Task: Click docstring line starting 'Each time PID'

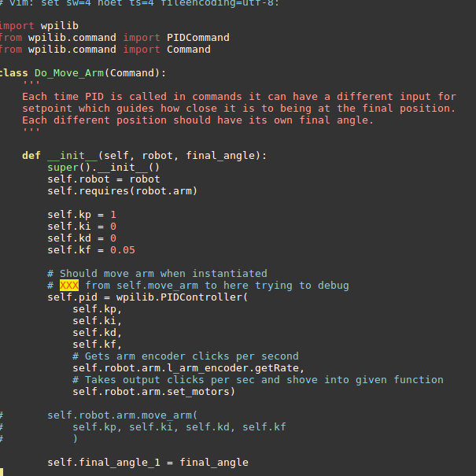Action: coord(239,97)
